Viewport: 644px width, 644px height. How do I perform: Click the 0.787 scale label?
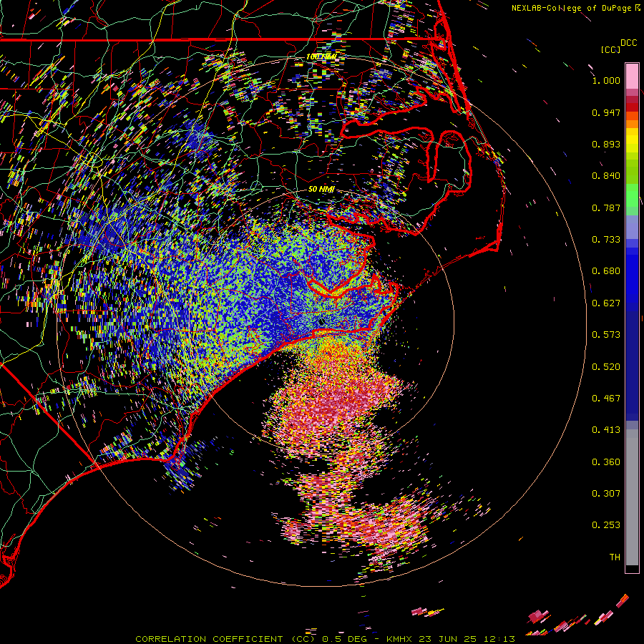coord(606,208)
